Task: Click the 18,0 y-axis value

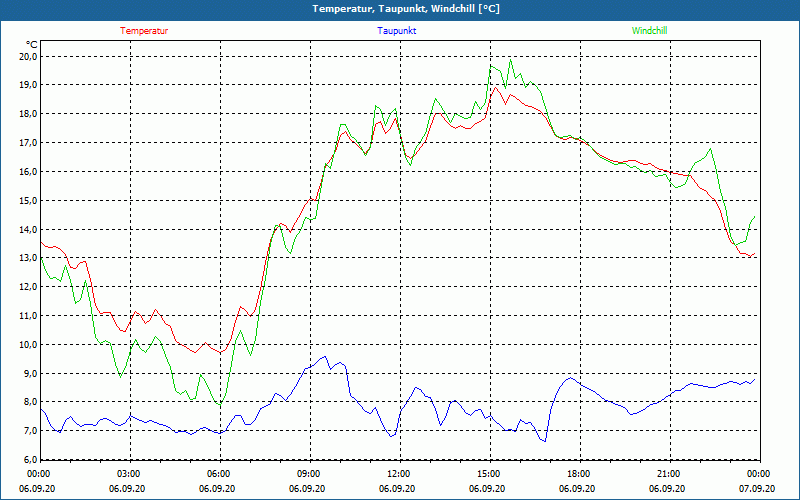Action: click(x=29, y=114)
